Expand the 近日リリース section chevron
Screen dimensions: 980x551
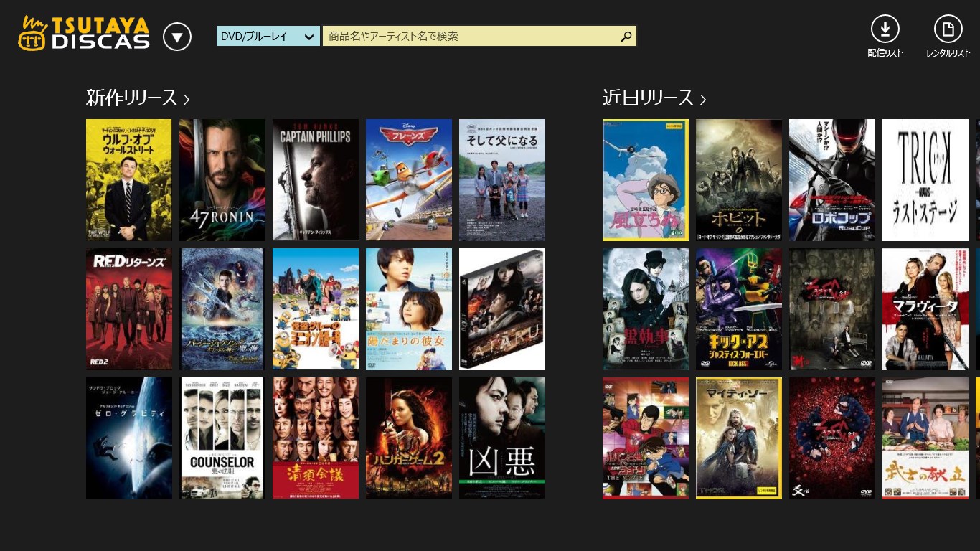[703, 99]
